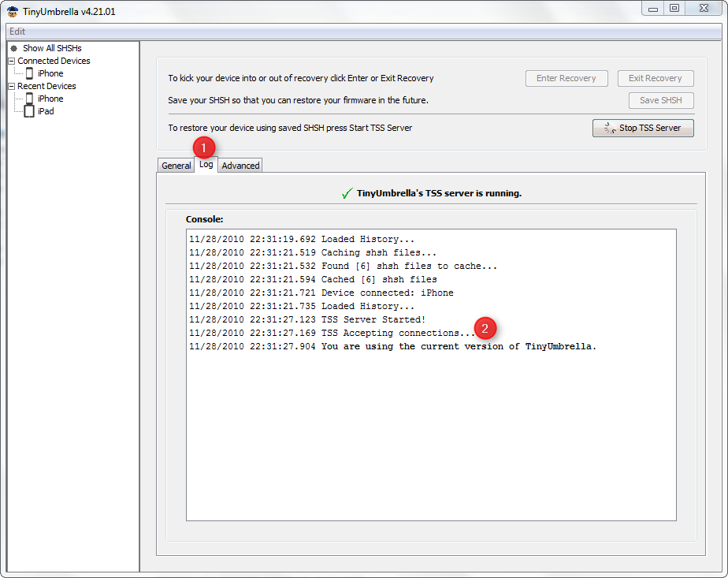Click log line 'Caching shsh files...'
Screen dimensions: 728x578
tap(313, 253)
